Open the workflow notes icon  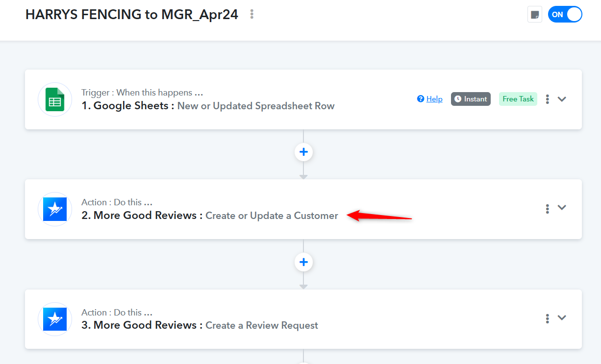click(535, 14)
